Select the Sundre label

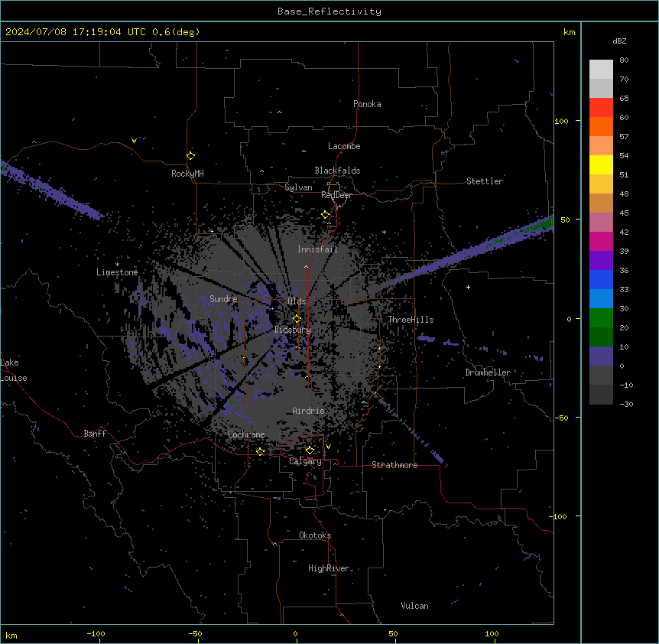point(223,299)
